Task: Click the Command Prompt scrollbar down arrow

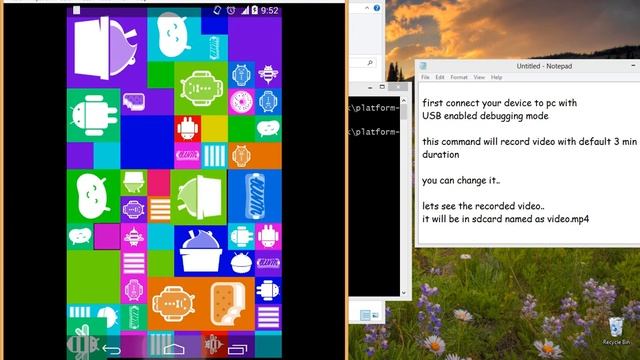Action: (404, 293)
